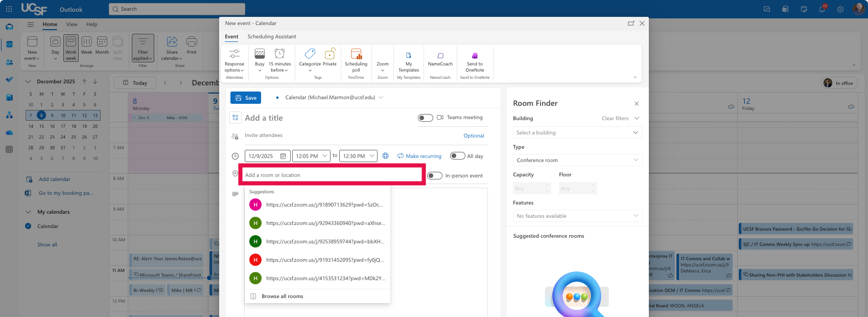Viewport: 868px width, 317px height.
Task: Open the Help tab in Outlook
Action: click(x=91, y=24)
